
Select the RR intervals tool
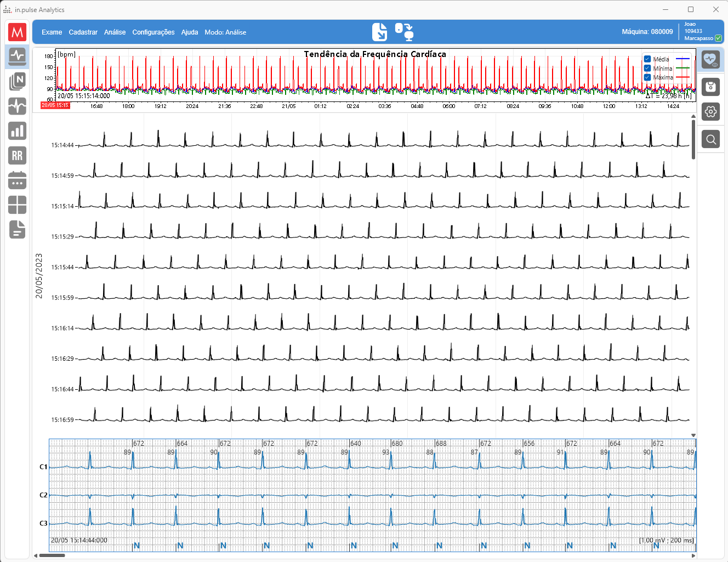point(17,156)
